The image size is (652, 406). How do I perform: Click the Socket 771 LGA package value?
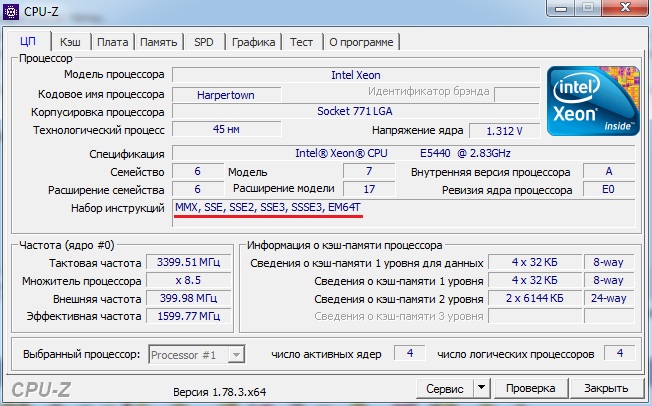point(356,111)
